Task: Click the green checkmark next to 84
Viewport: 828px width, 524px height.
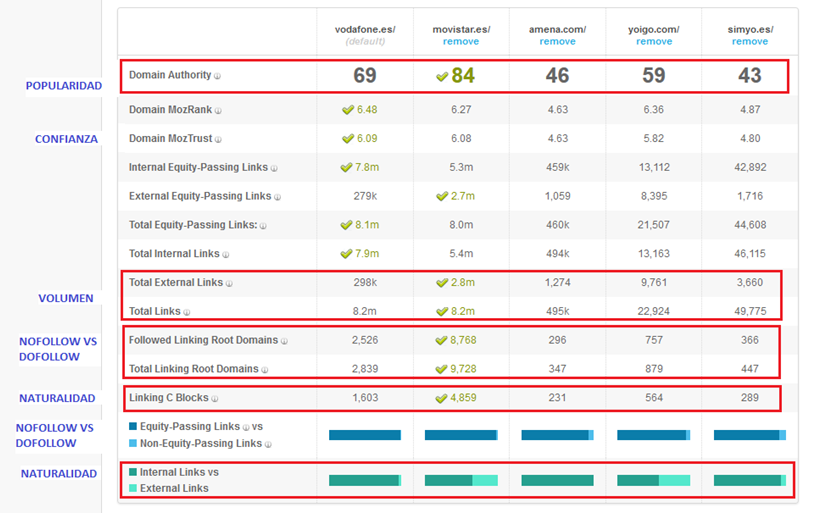Action: [442, 76]
